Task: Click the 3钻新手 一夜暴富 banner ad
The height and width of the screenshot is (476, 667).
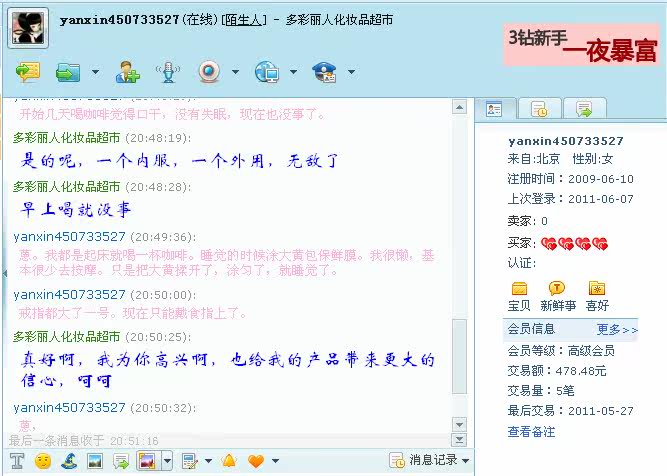Action: click(x=582, y=46)
